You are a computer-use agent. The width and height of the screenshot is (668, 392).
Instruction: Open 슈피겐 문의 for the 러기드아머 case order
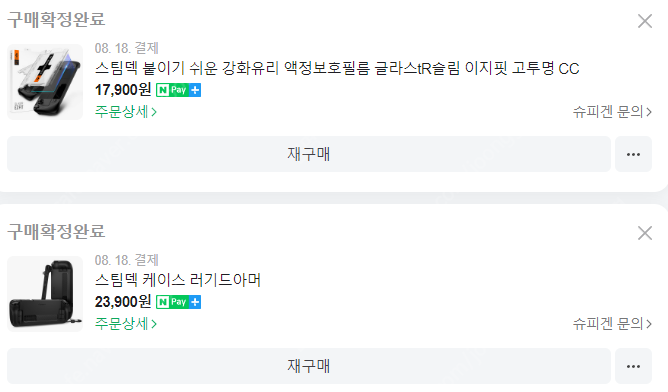pyautogui.click(x=612, y=324)
